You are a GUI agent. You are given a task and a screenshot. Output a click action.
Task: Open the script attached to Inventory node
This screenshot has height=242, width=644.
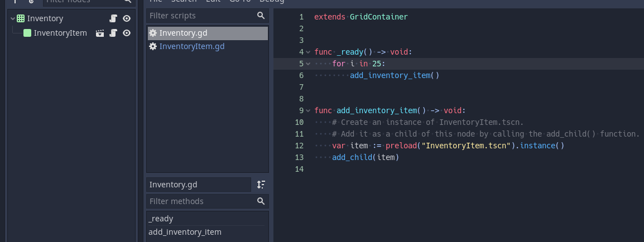coord(113,18)
